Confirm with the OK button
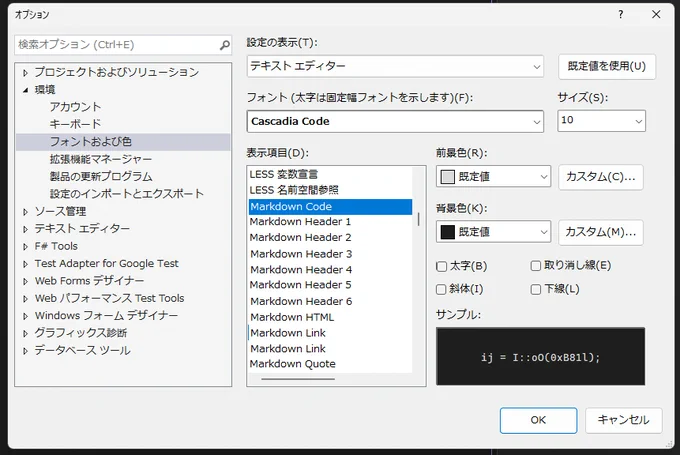The width and height of the screenshot is (680, 455). (x=538, y=420)
